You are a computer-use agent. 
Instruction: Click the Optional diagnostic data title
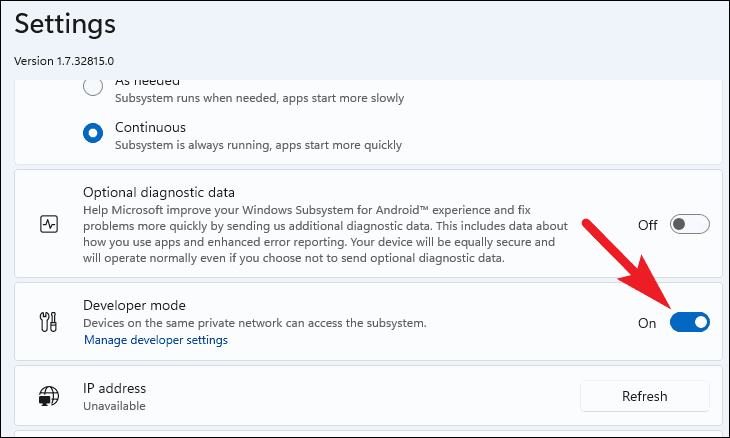159,192
